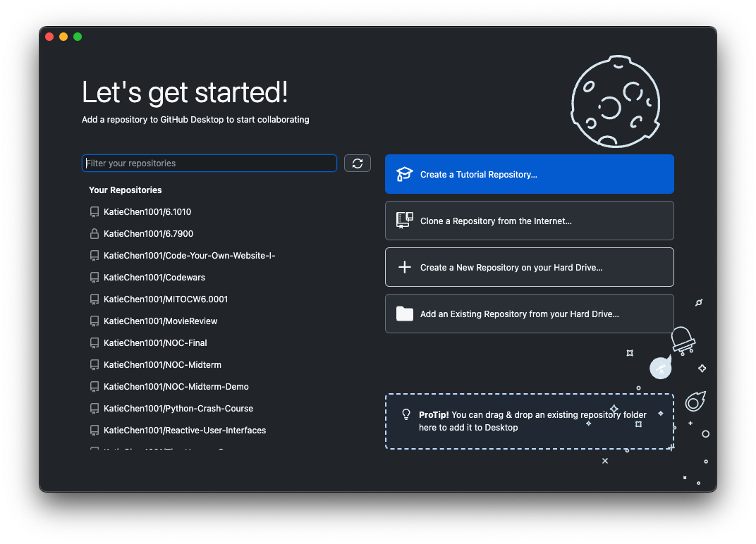Open Add an Existing Repository from your Hard Drive

pos(529,314)
